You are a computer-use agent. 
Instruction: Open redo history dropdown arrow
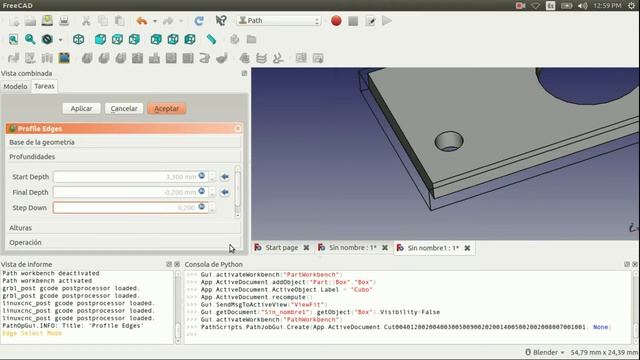(x=181, y=21)
